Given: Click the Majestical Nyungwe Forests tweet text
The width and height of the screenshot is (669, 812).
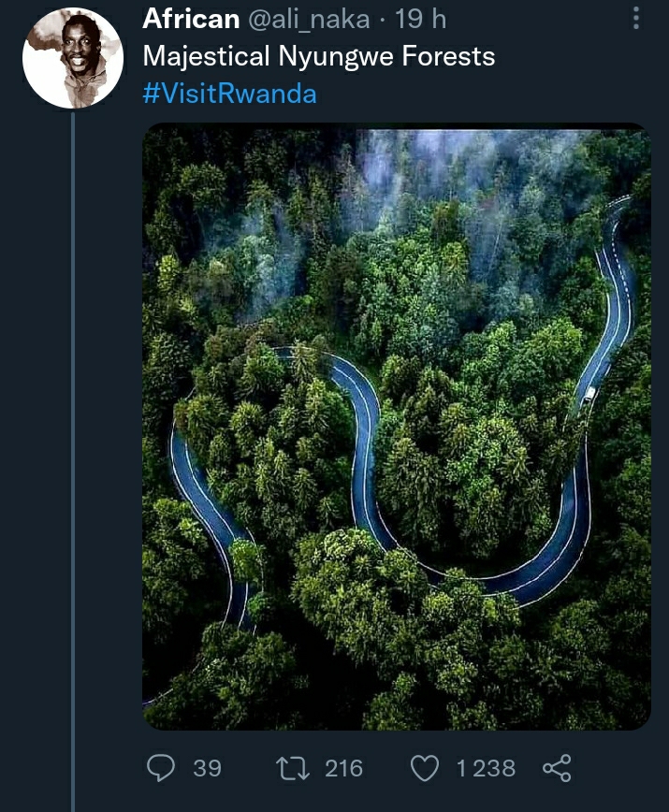Looking at the screenshot, I should tap(318, 56).
